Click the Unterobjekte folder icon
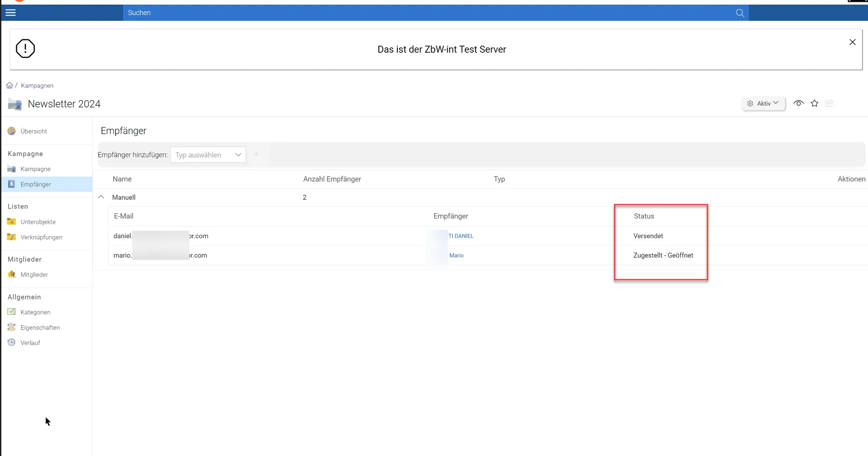Screen dimensions: 868x456 12,222
